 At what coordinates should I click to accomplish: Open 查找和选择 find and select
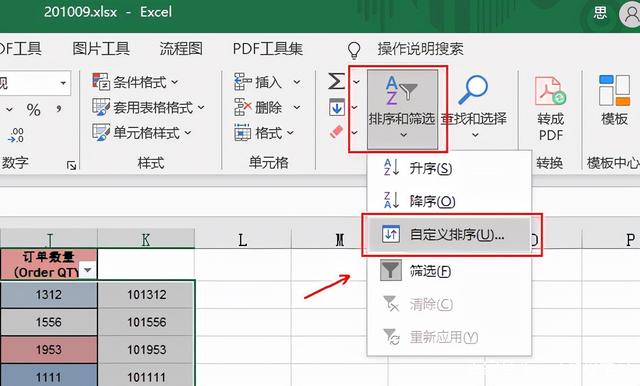[x=474, y=108]
